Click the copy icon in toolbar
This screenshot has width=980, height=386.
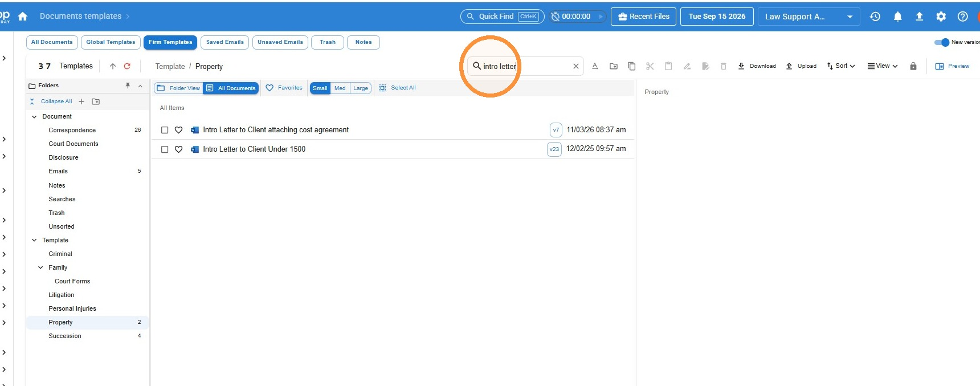[632, 66]
